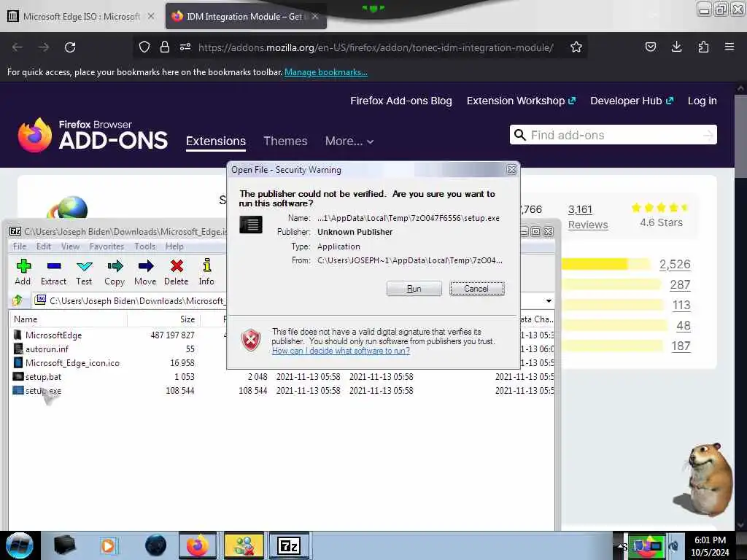Screen dimensions: 747x560
Task: Open Firefox application menu
Action: [729, 47]
